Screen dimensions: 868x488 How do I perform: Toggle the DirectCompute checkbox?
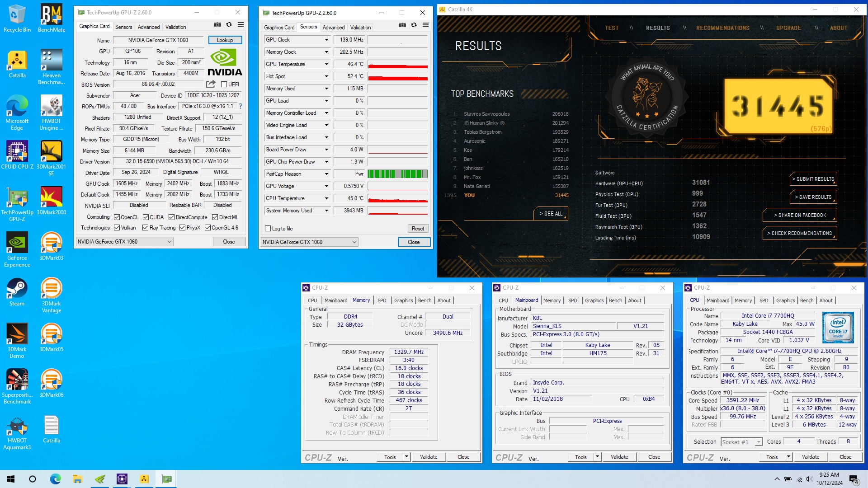coord(172,217)
